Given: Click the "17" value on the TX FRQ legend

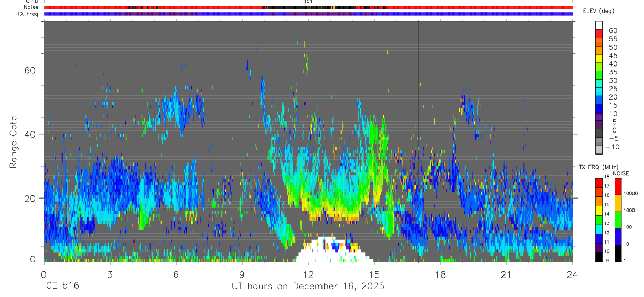Looking at the screenshot, I should (x=606, y=186).
